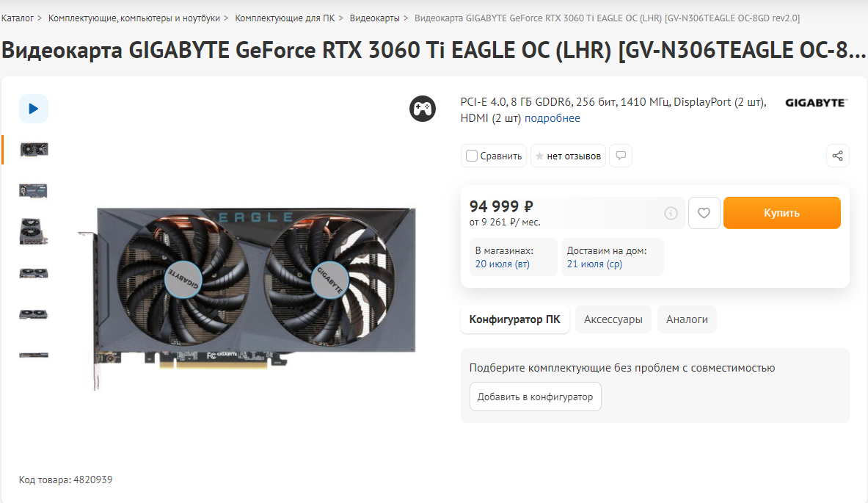Viewport: 868px width, 503px height.
Task: Add product to favorites with heart icon
Action: 704,213
